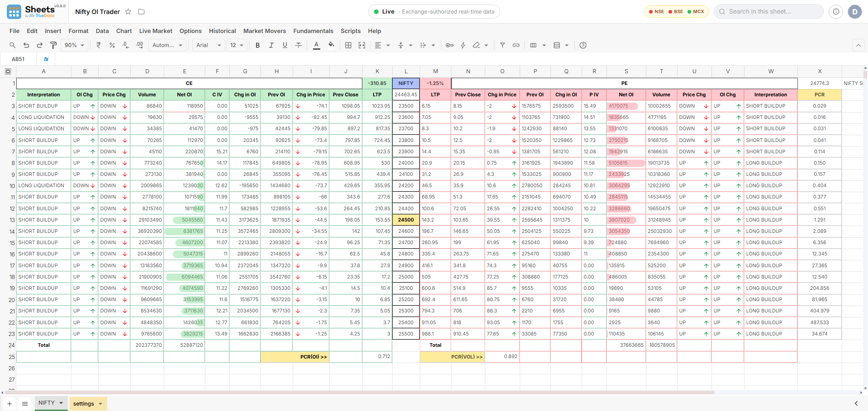Open the Insert menu

pos(53,31)
